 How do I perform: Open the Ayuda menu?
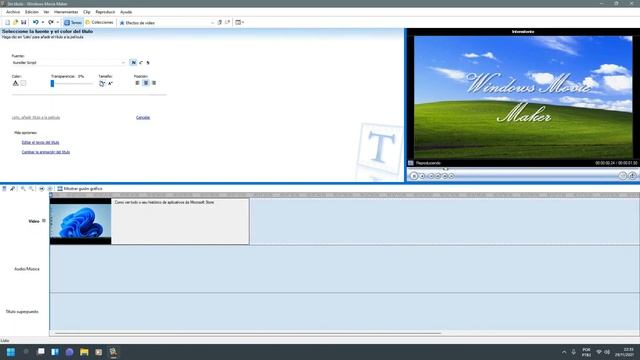[x=126, y=12]
